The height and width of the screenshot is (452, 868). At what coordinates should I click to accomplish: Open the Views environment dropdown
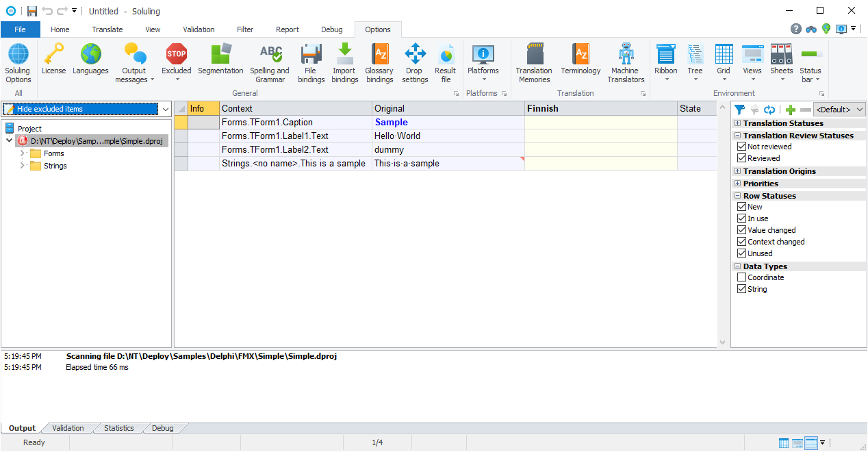[752, 63]
